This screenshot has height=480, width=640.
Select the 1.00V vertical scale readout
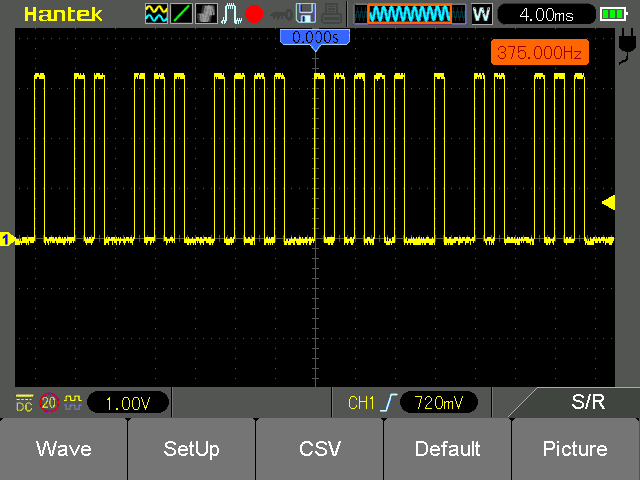tap(128, 403)
